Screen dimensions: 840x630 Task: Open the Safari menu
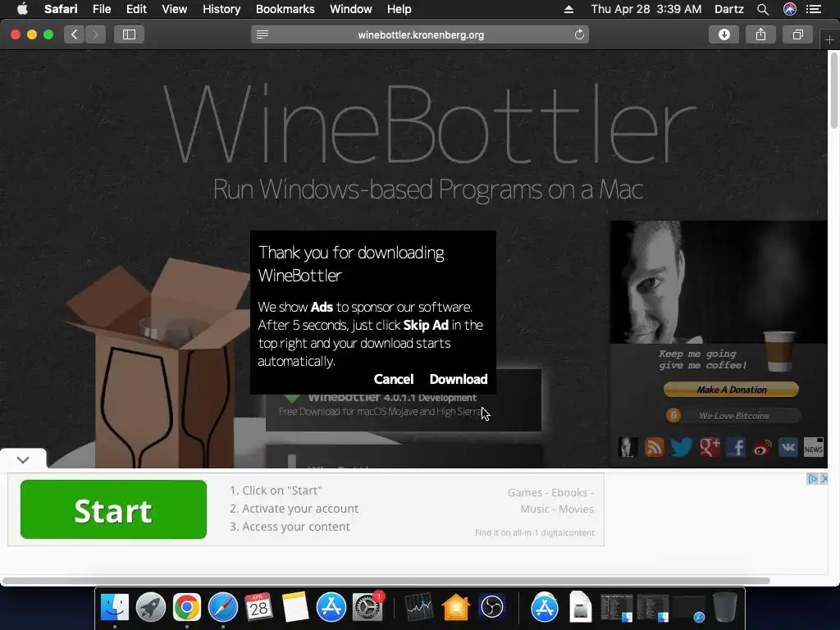(x=61, y=9)
